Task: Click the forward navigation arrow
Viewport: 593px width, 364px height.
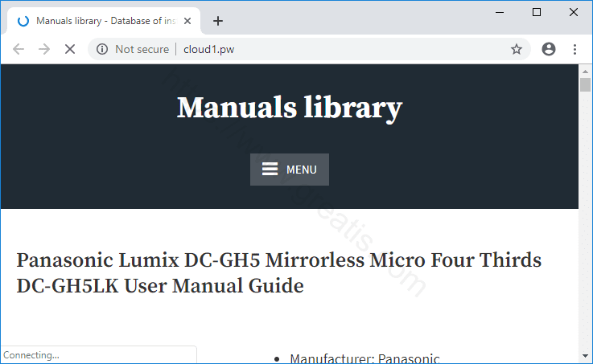Action: click(44, 49)
